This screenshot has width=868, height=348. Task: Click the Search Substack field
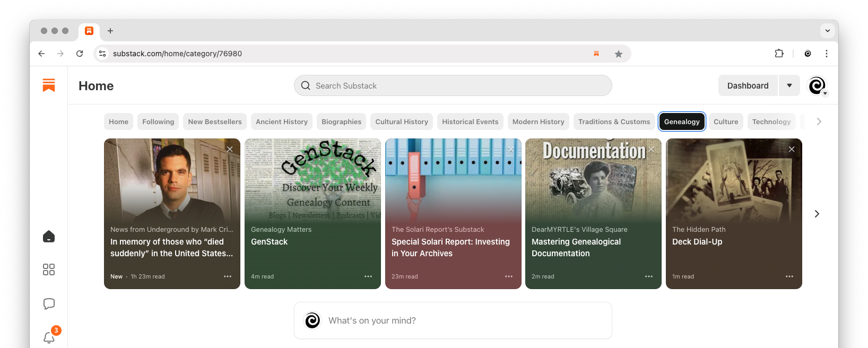coord(453,85)
